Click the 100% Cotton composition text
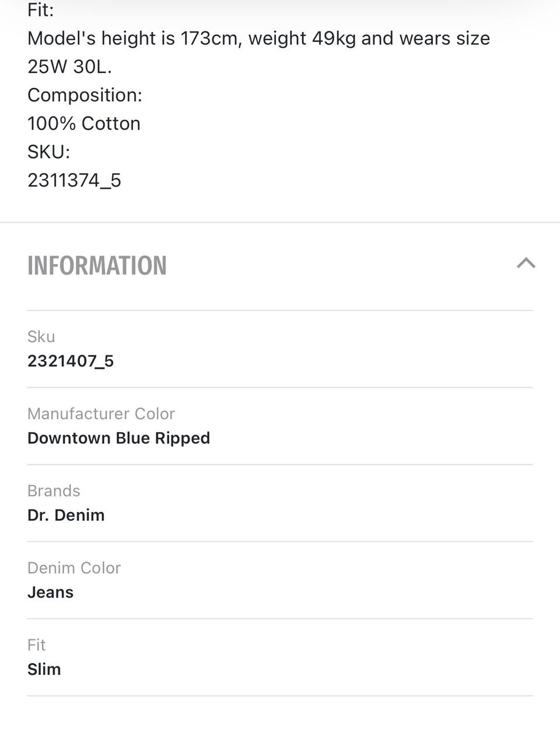560x733 pixels. point(84,124)
